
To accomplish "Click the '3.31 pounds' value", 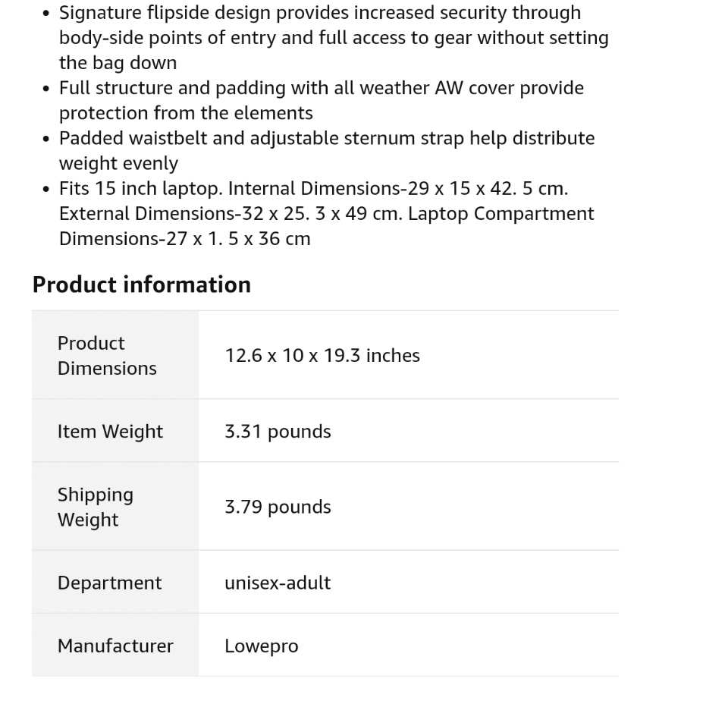I will 278,431.
